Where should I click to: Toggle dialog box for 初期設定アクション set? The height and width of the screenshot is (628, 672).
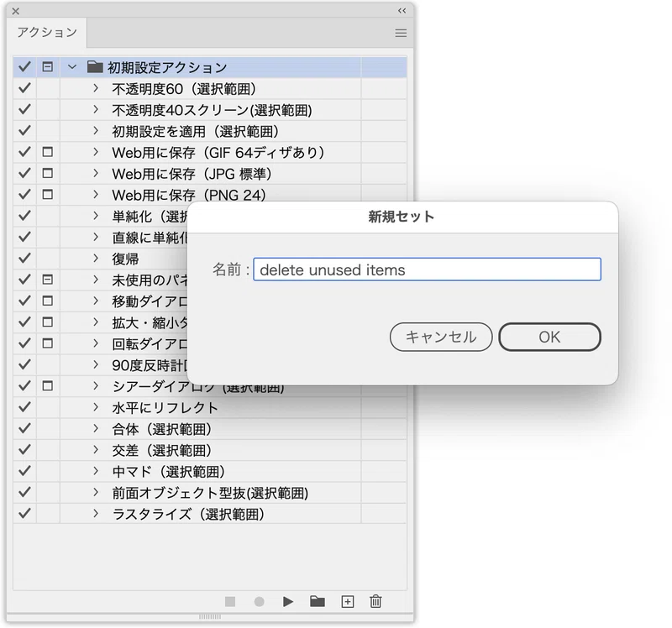(48, 67)
